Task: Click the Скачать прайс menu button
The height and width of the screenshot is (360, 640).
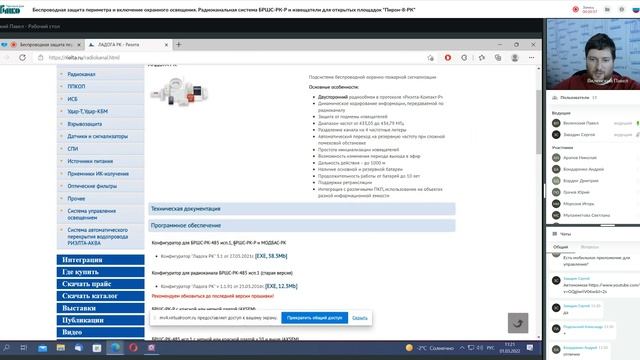Action: tap(100, 284)
